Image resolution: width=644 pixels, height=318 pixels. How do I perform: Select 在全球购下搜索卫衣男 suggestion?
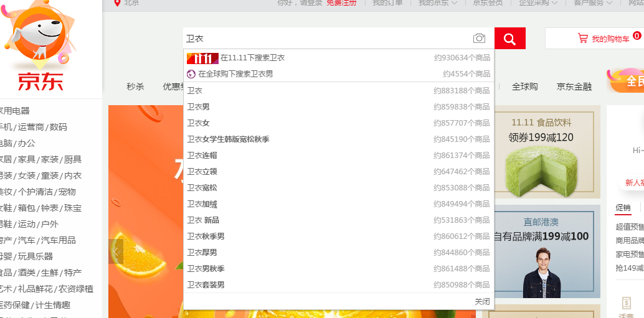339,74
